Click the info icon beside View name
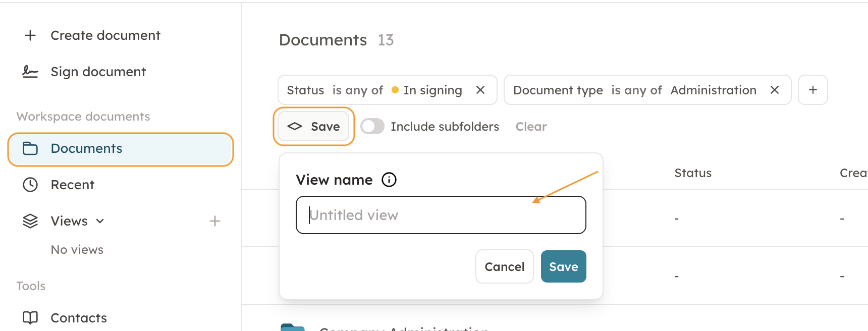The height and width of the screenshot is (331, 868). tap(389, 180)
